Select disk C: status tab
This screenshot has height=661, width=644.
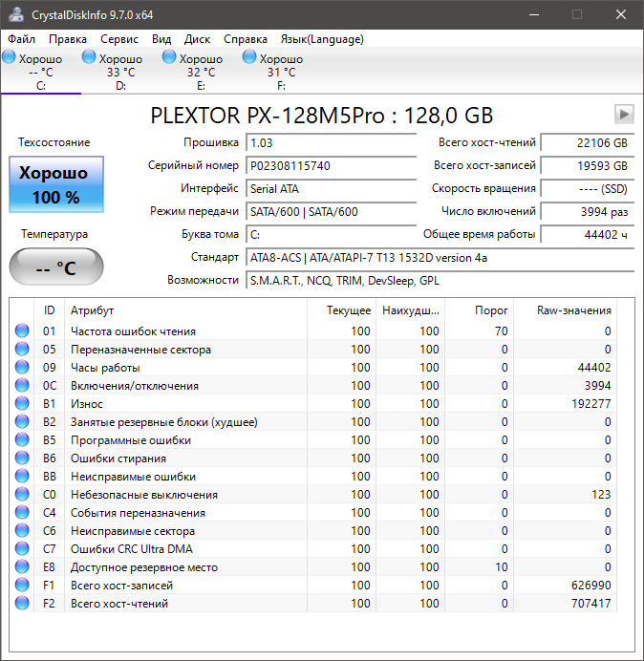click(x=41, y=71)
